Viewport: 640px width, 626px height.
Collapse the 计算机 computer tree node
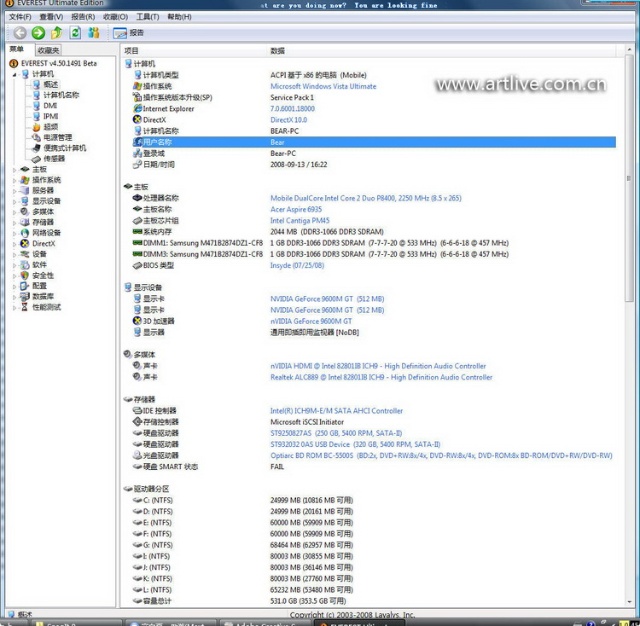[14, 74]
